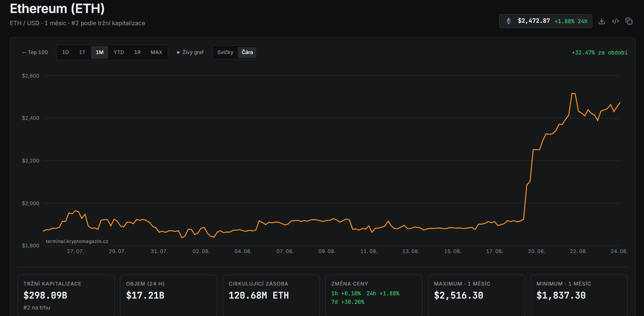Switch to the YTD range
The width and height of the screenshot is (644, 316).
[x=119, y=52]
